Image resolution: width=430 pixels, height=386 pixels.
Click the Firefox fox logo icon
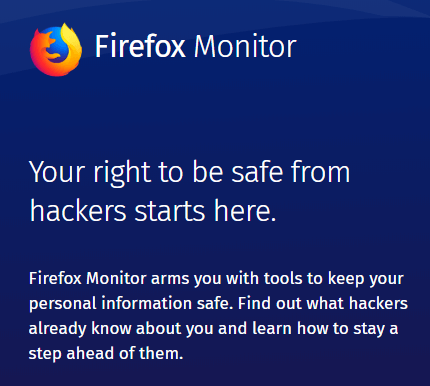[x=56, y=49]
